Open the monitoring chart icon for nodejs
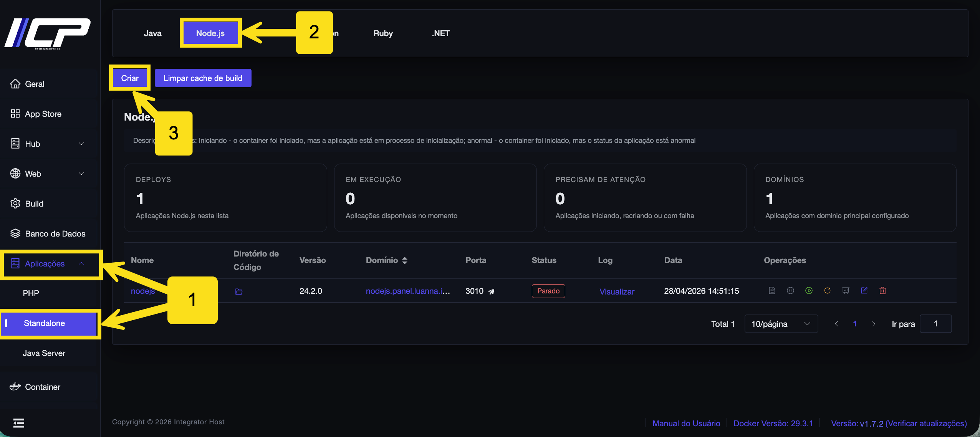 click(x=846, y=291)
